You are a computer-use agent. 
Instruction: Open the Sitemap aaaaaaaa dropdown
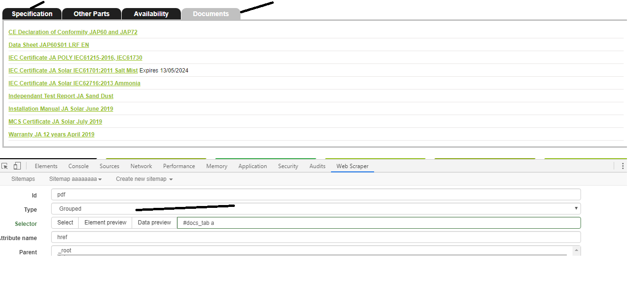coord(75,179)
